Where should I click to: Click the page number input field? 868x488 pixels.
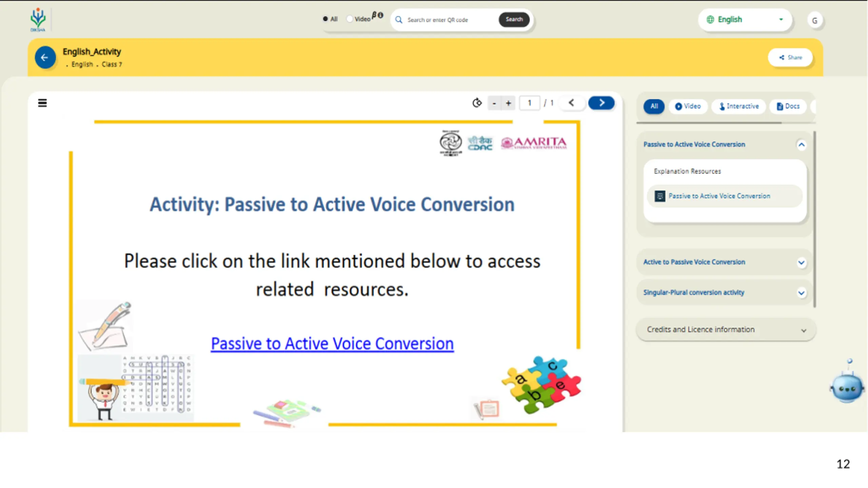(x=530, y=103)
